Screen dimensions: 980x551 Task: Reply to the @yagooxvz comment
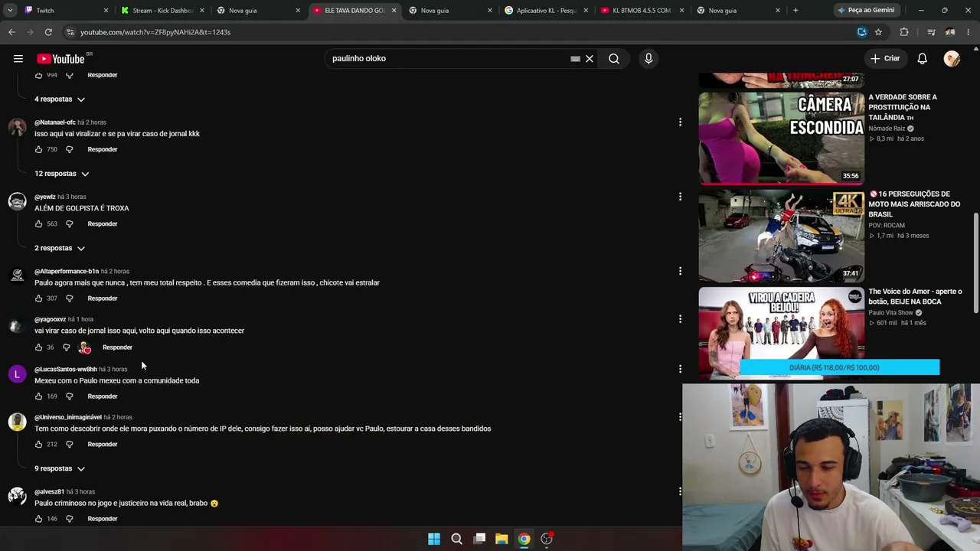tap(117, 347)
